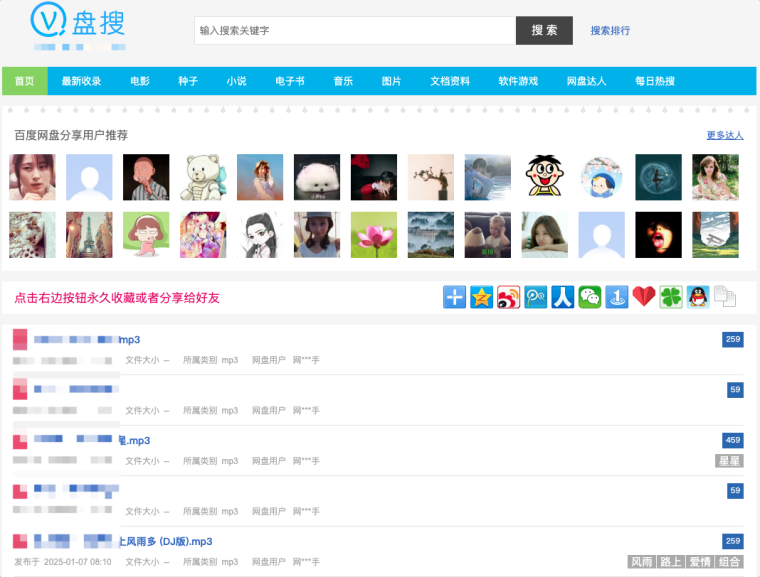Viewport: 760px width, 577px height.
Task: Click the green four-leaf clover share icon
Action: click(671, 297)
